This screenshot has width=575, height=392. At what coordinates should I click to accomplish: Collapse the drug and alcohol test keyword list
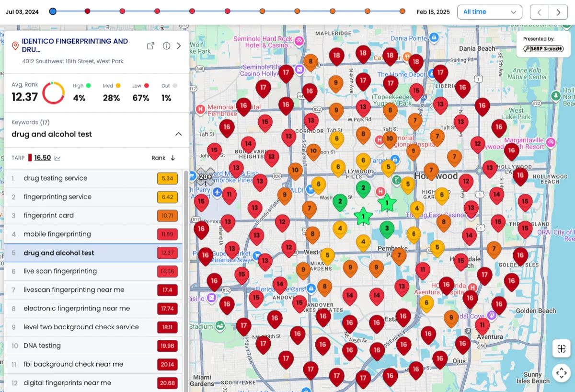179,134
